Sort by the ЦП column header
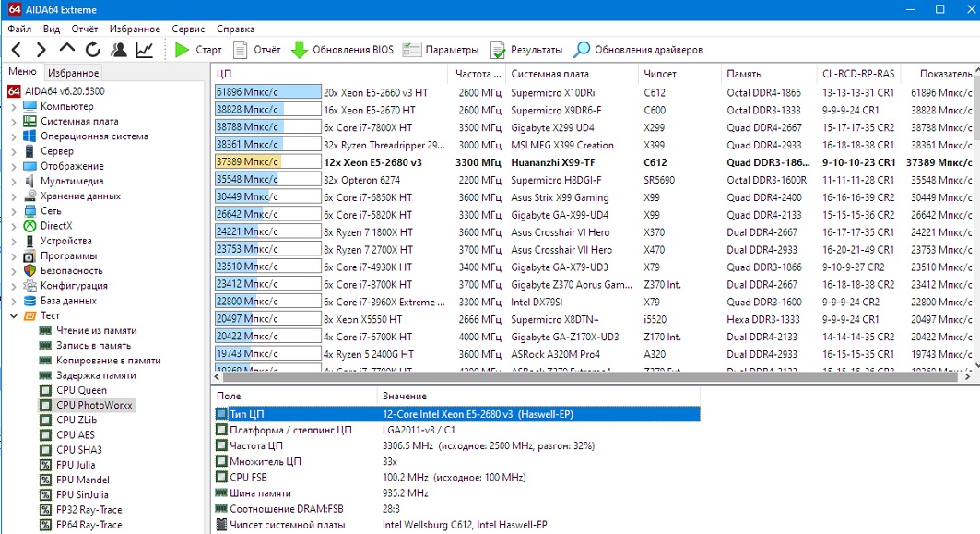Screen dimensions: 980x534 point(329,74)
